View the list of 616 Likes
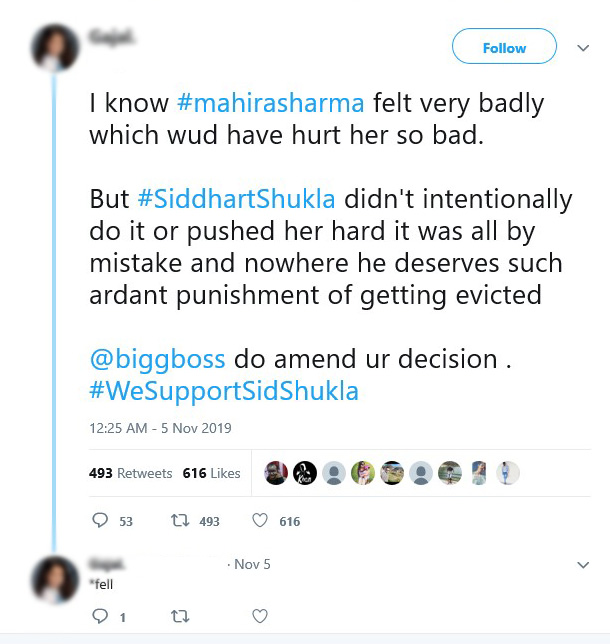The image size is (610, 644). 212,473
